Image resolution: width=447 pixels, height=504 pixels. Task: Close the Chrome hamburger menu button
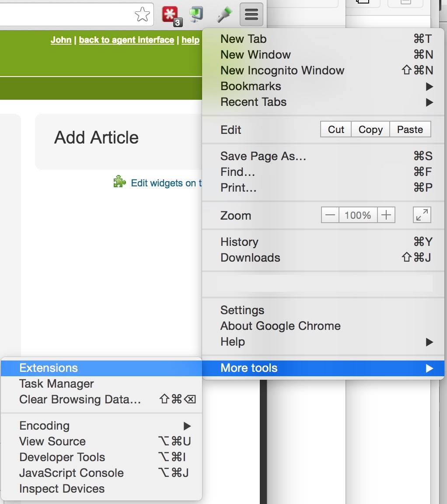(x=251, y=15)
